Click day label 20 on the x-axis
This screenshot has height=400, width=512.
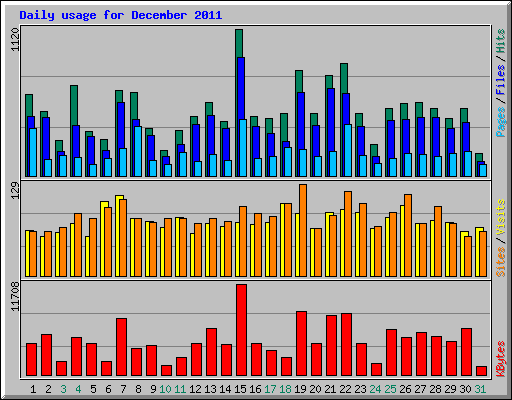315,389
